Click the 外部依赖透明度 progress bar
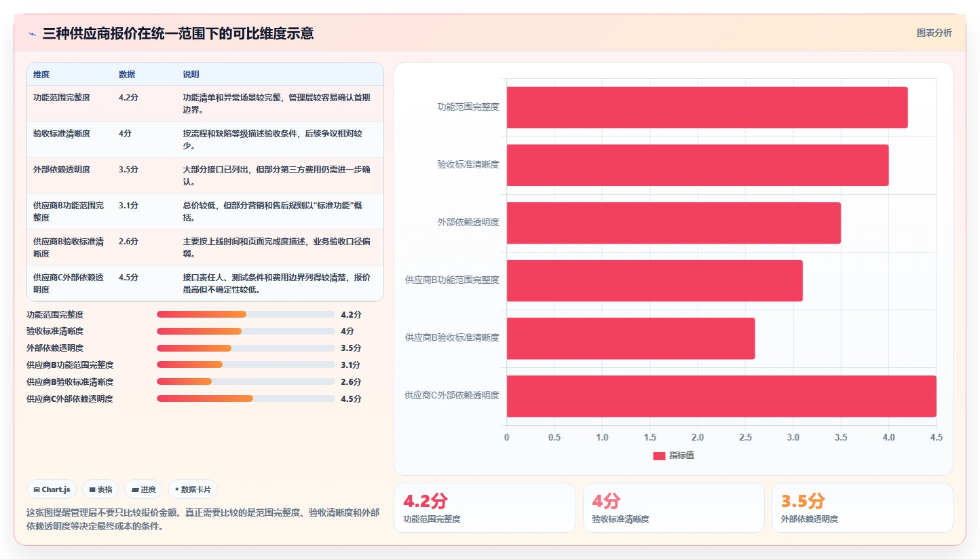This screenshot has height=560, width=980. point(246,348)
